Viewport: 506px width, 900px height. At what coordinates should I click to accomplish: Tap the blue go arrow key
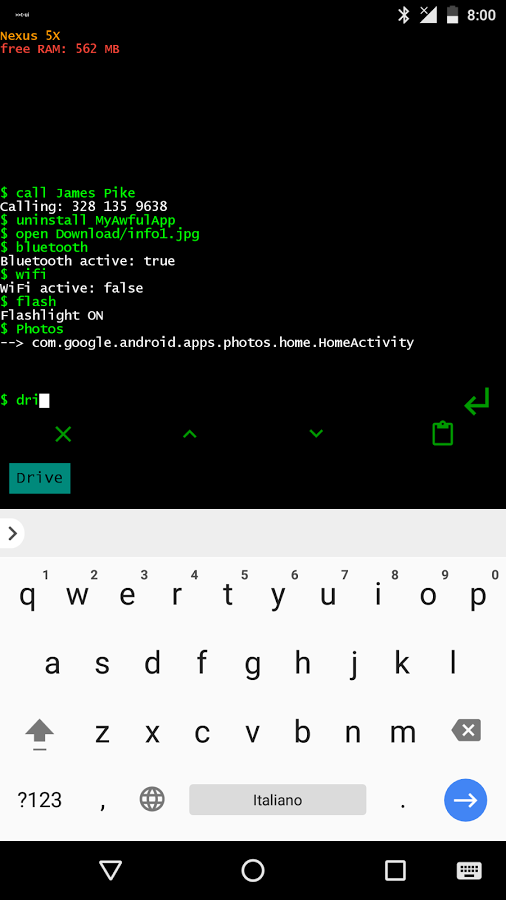465,800
